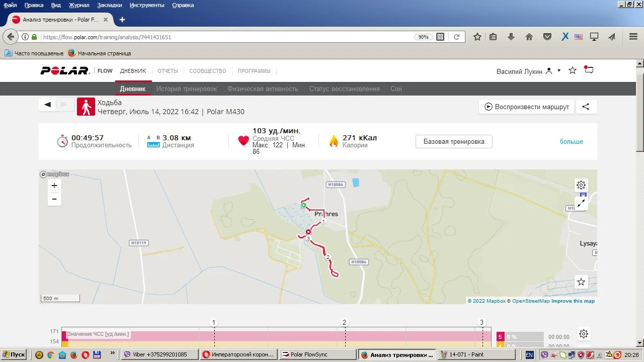
Task: Click the grid icon in the address bar
Action: click(x=440, y=37)
